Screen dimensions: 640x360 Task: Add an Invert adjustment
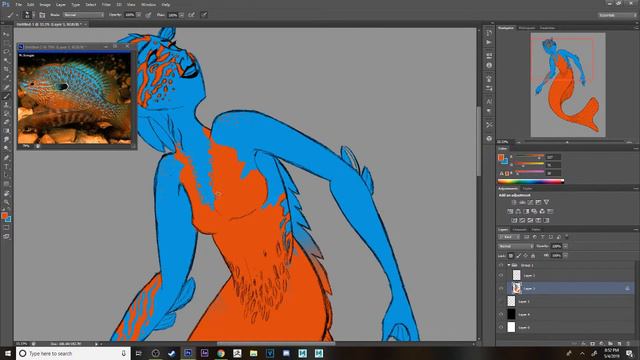514,220
